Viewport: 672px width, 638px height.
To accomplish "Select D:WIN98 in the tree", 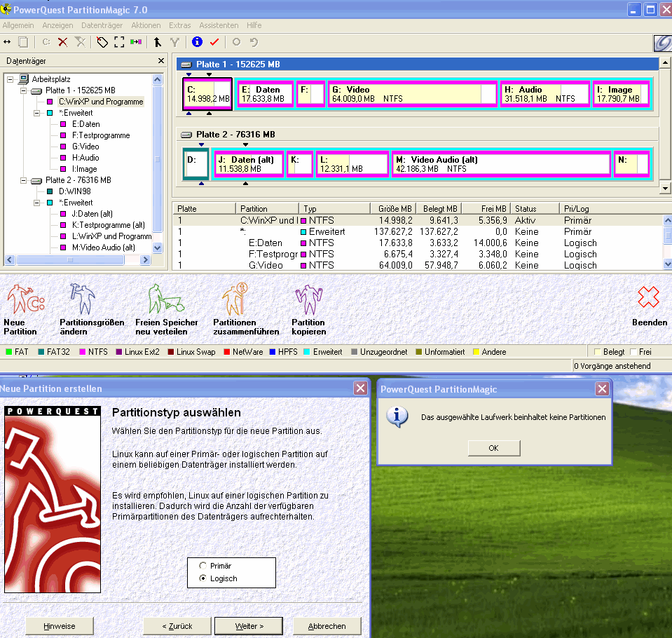I will [74, 191].
